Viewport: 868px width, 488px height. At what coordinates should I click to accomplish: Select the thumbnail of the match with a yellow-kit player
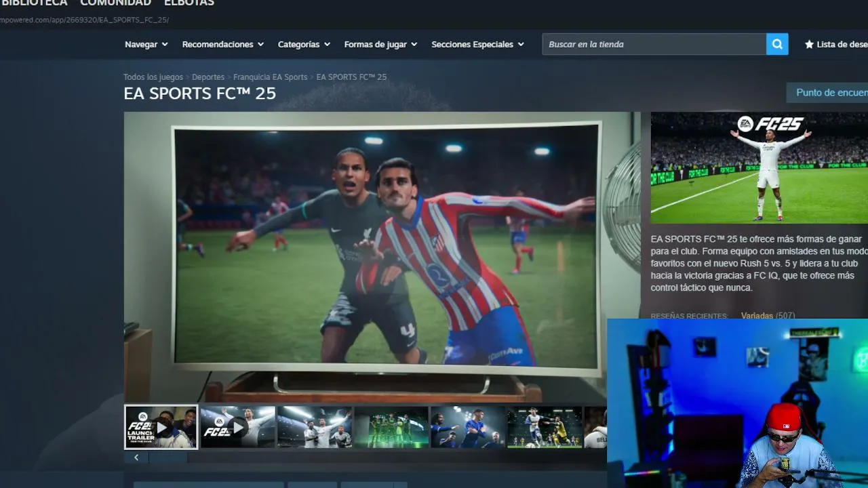[545, 428]
